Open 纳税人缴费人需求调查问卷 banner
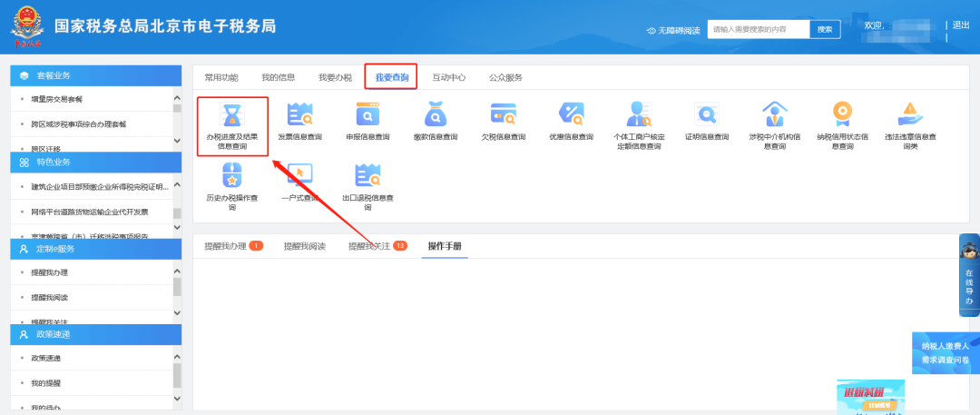This screenshot has width=980, height=415. (x=946, y=353)
